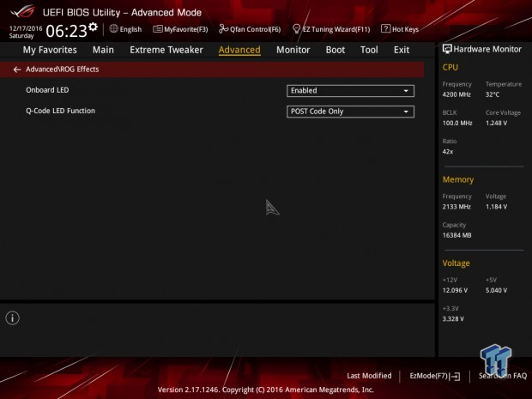Click the info circle icon
This screenshot has height=399, width=532.
coord(13,318)
